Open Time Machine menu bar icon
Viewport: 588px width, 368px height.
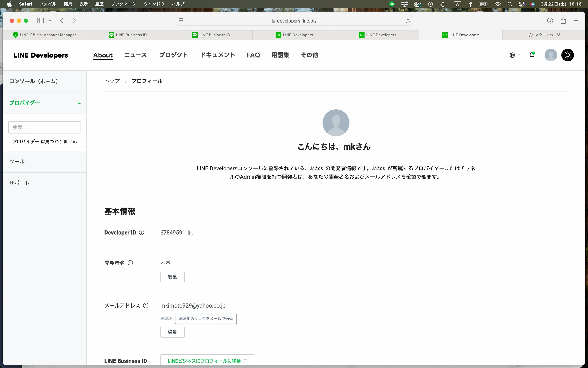(443, 4)
